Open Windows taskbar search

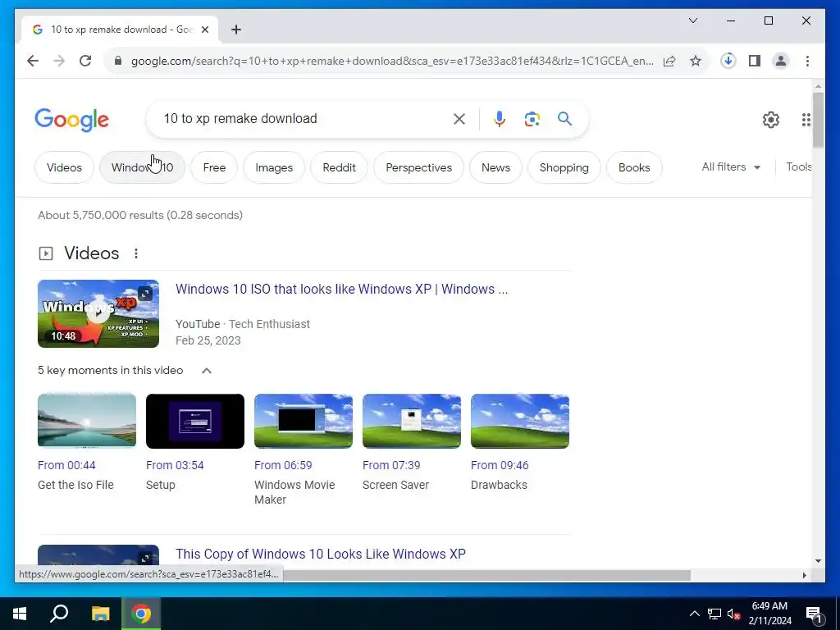pos(59,614)
